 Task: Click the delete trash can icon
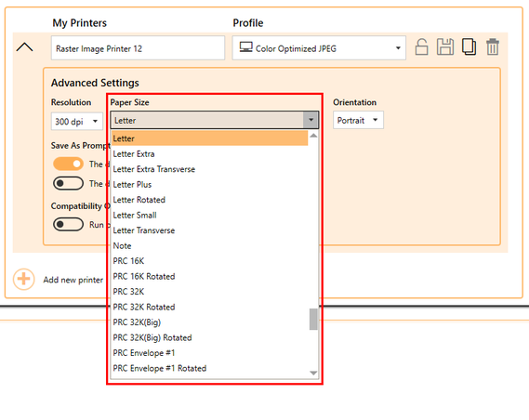pos(493,46)
